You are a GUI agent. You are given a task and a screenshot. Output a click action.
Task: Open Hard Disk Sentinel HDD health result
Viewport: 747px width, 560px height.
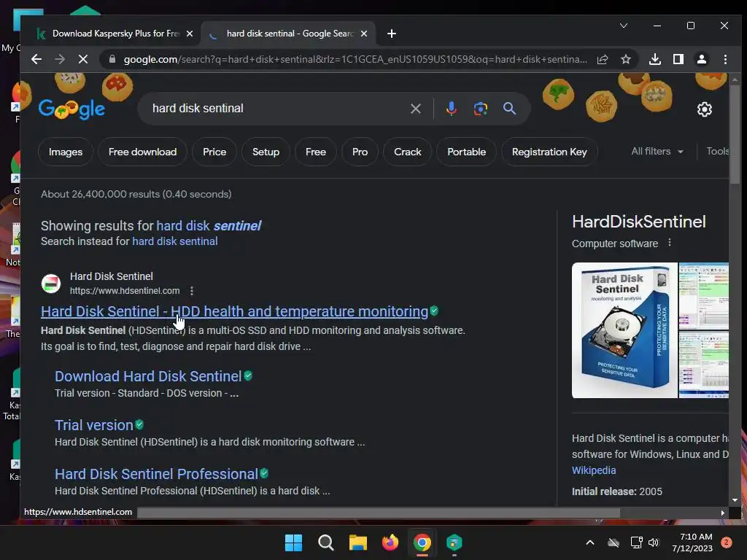pyautogui.click(x=234, y=311)
